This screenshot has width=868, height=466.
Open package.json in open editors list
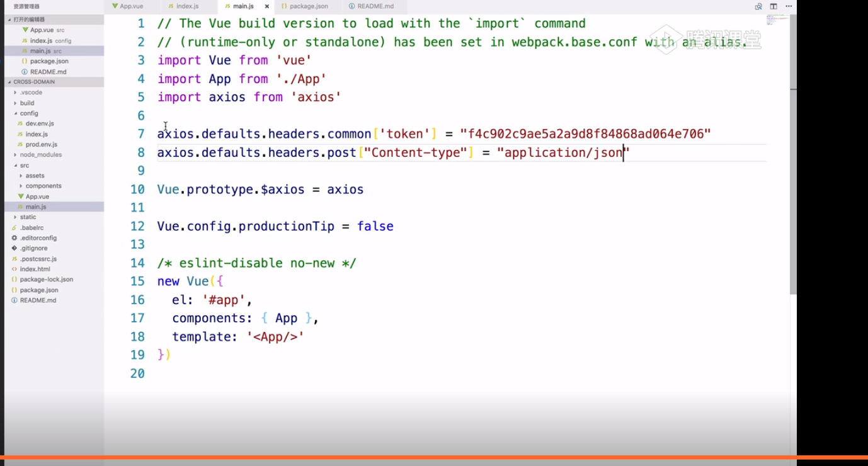(x=54, y=61)
